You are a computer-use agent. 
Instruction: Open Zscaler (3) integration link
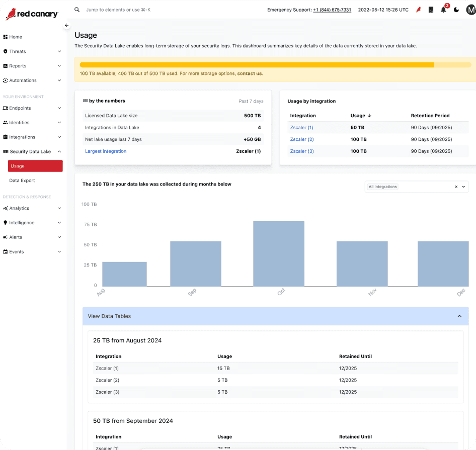click(x=302, y=151)
